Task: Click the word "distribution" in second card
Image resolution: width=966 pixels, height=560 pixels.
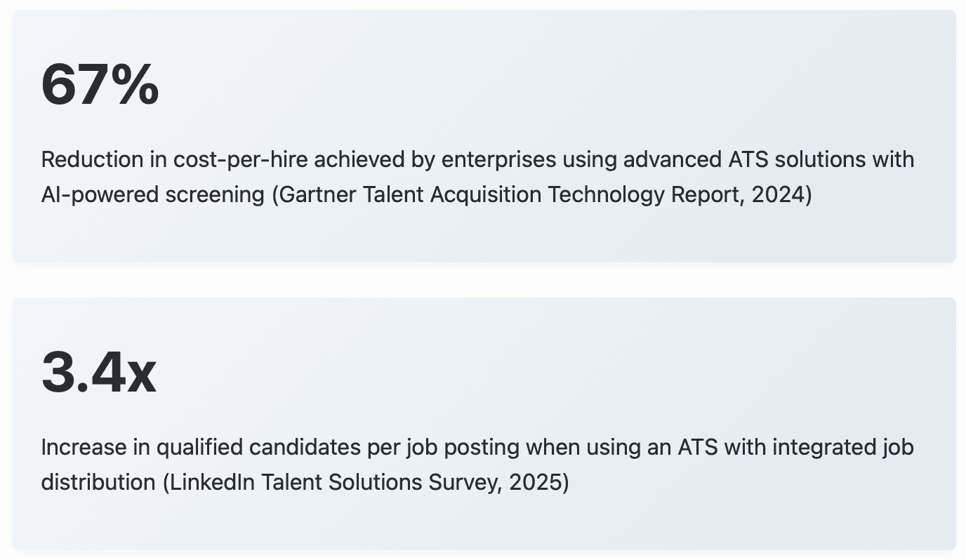Action: 99,482
